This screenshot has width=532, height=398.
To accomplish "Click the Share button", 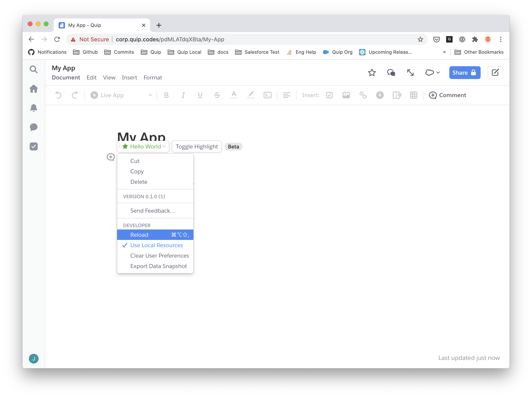I will tap(465, 73).
